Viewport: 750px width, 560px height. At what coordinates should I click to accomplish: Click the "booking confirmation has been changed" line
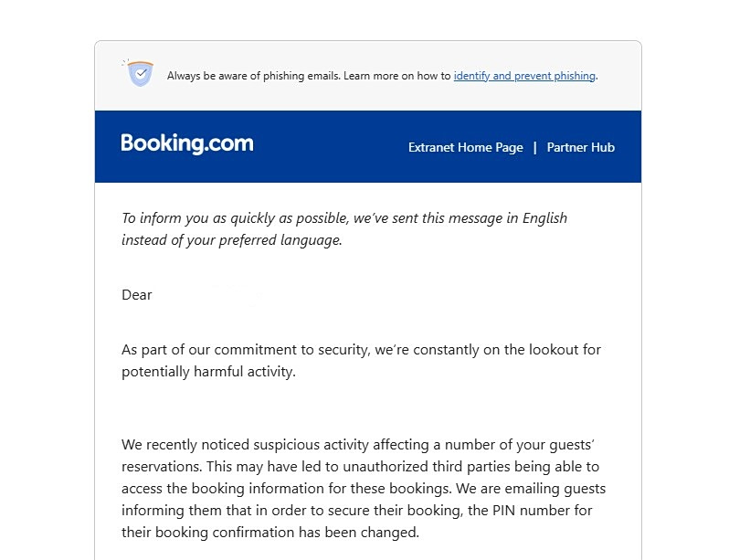coord(270,533)
